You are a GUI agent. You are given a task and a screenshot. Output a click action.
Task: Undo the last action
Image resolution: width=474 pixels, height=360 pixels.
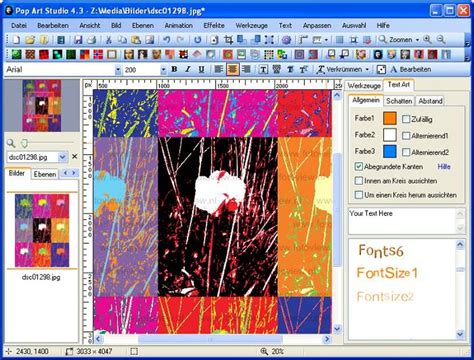166,40
